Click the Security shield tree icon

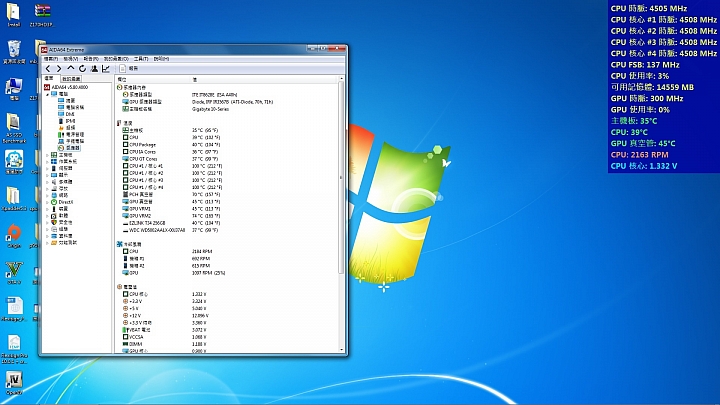[x=54, y=222]
